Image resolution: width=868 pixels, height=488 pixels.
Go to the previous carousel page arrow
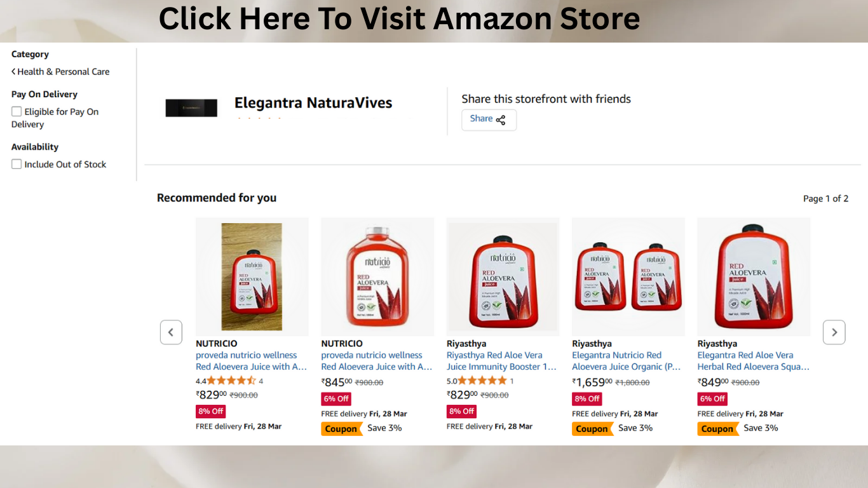pyautogui.click(x=171, y=332)
